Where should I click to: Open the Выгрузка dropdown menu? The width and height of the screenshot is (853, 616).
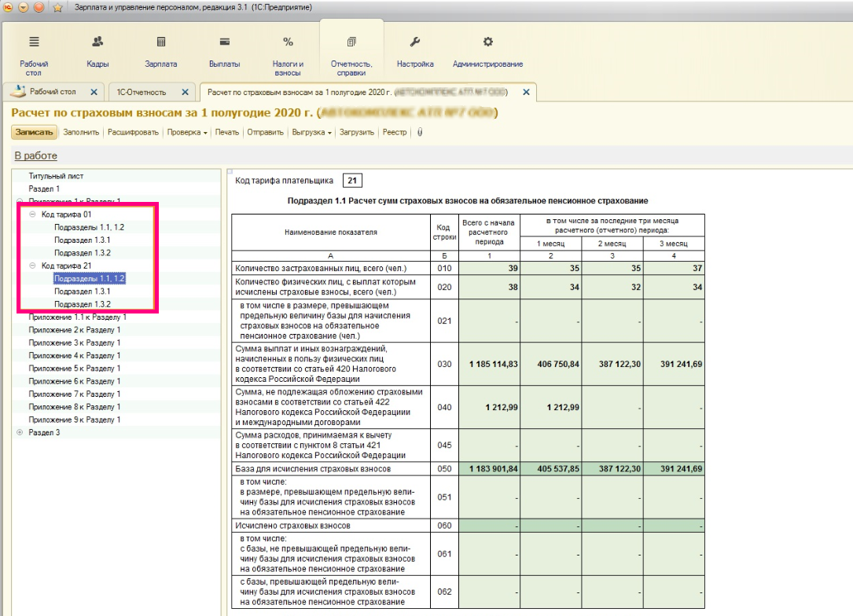311,132
